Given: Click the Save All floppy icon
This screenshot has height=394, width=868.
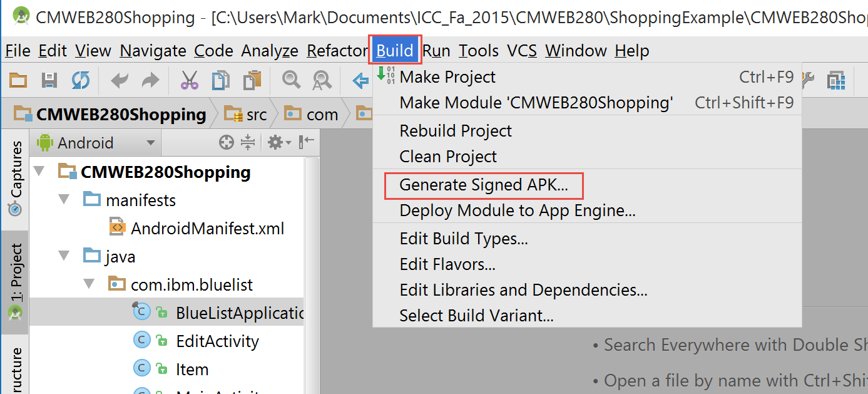Looking at the screenshot, I should (49, 80).
